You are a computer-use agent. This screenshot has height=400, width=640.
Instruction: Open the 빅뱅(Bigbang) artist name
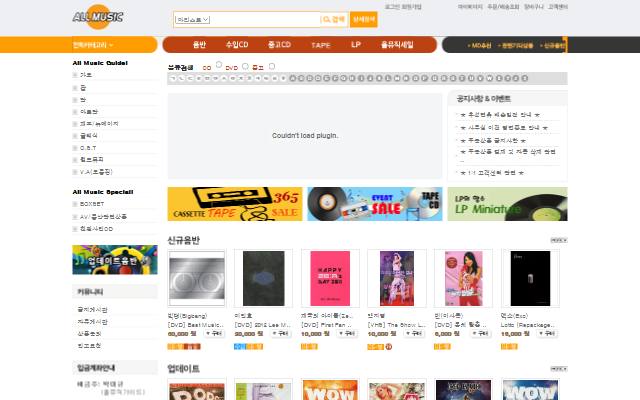click(187, 316)
